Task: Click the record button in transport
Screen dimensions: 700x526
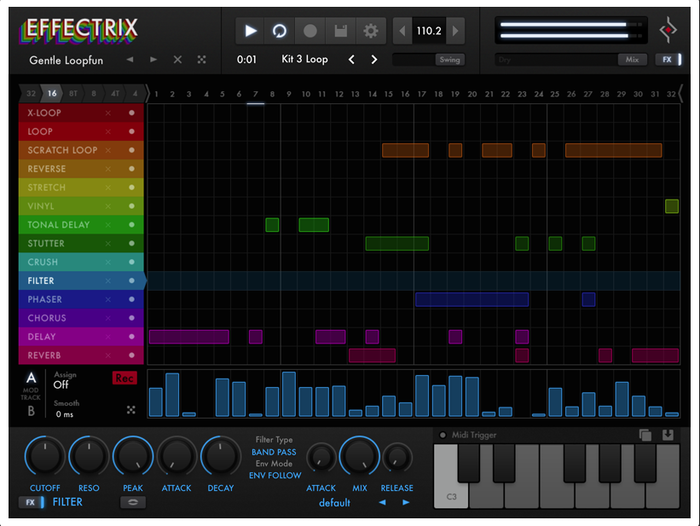Action: (x=310, y=31)
